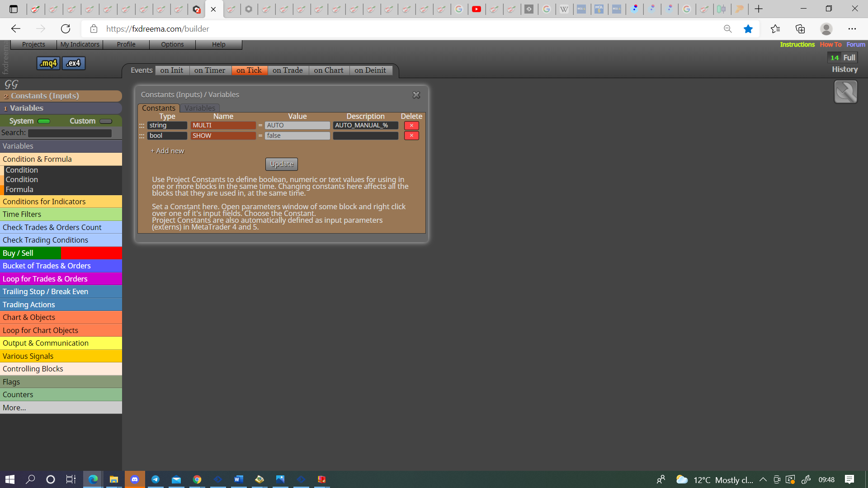
Task: Open the browser profile avatar
Action: pos(826,29)
